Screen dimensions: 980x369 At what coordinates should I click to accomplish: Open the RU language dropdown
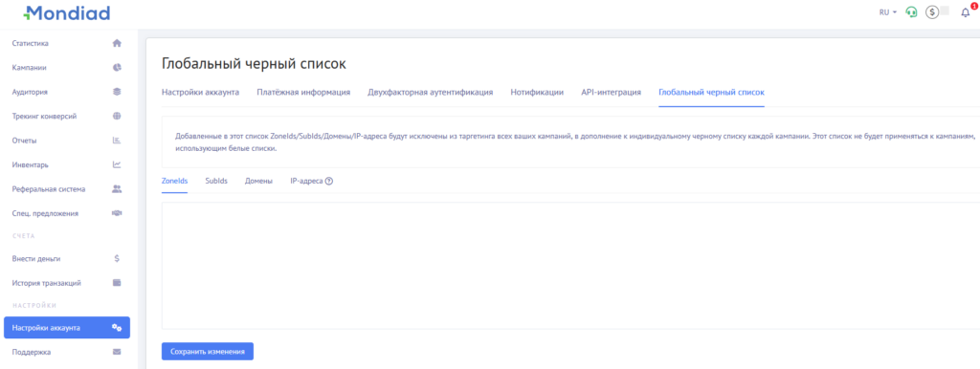pos(887,11)
